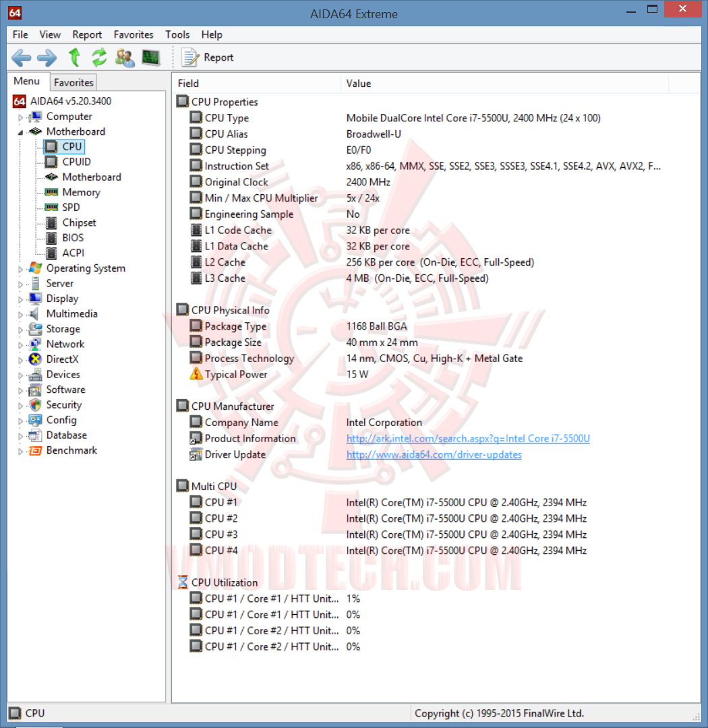The width and height of the screenshot is (708, 728).
Task: Click the Devices icon in tree
Action: [35, 374]
